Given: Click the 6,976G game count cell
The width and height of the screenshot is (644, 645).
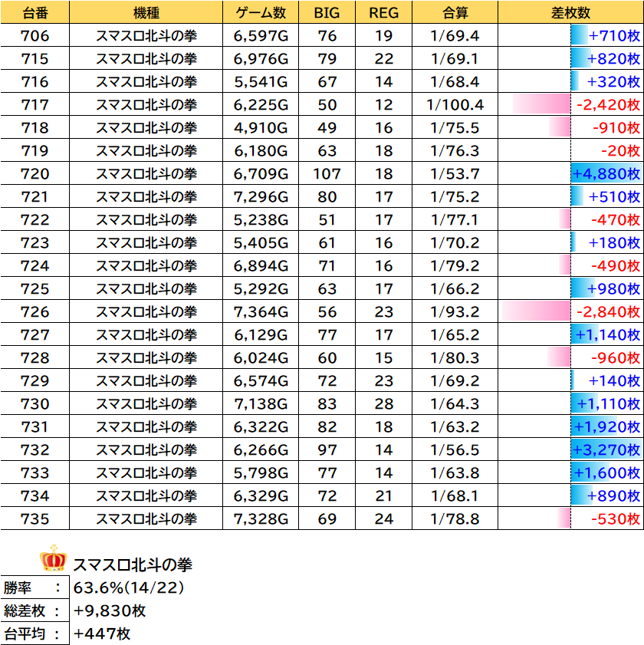Looking at the screenshot, I should coord(261,59).
